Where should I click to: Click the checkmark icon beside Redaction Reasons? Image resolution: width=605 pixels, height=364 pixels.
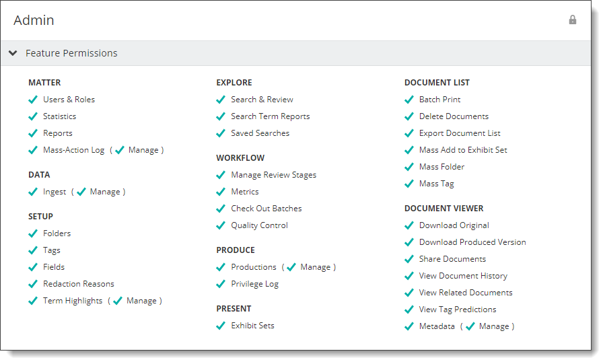(x=33, y=284)
